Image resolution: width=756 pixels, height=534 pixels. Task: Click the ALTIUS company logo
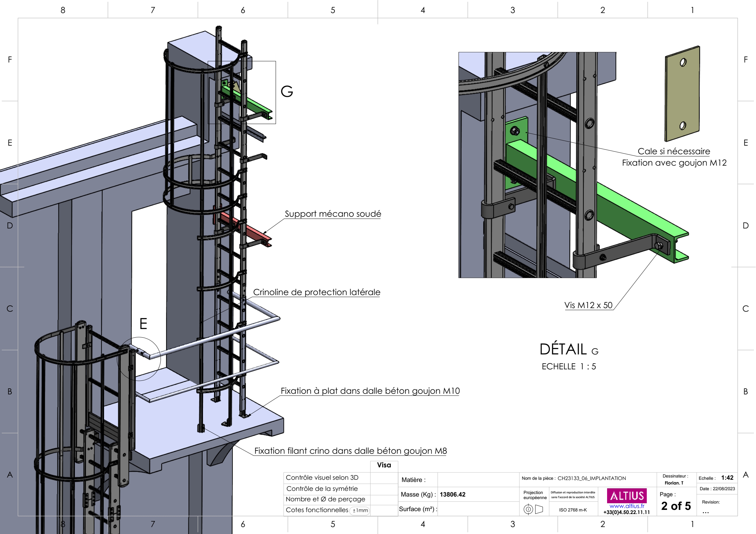pyautogui.click(x=626, y=496)
